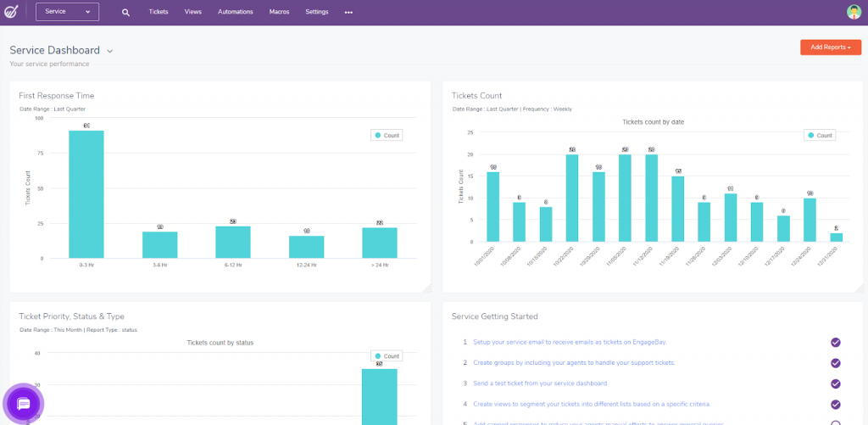Toggle checkmark for setup service email step
The image size is (868, 425).
pyautogui.click(x=835, y=343)
